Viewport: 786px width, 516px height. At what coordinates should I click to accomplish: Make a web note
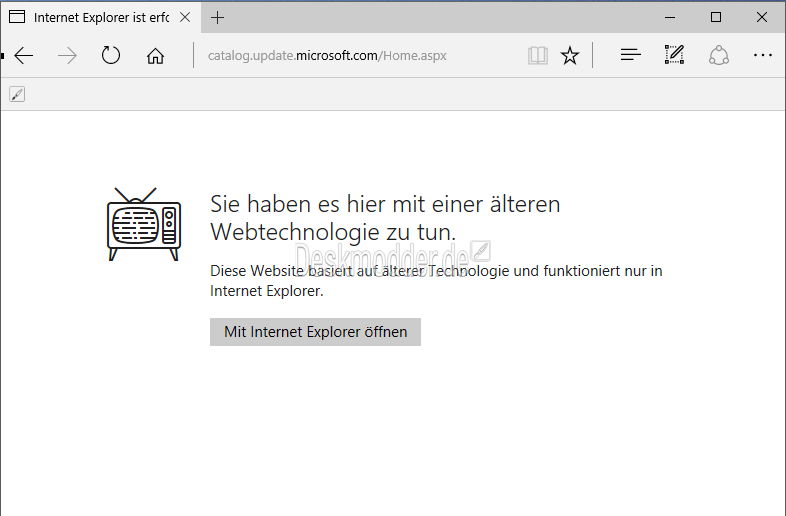[674, 54]
